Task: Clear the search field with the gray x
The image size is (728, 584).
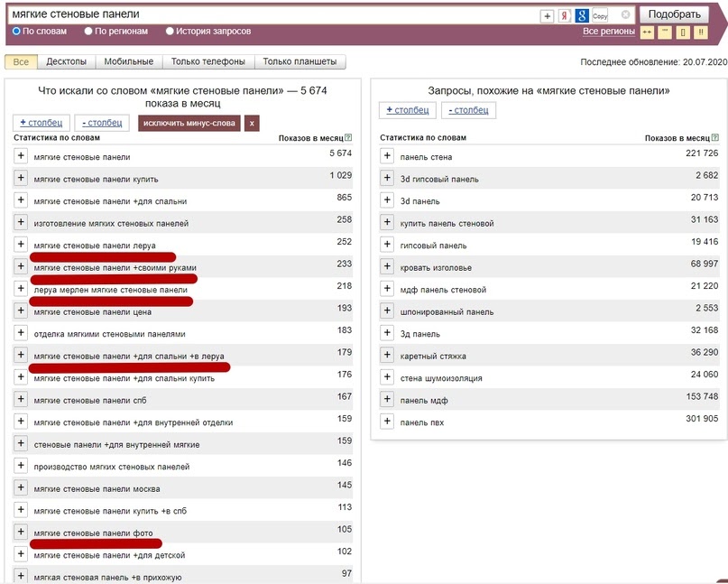Action: (625, 14)
